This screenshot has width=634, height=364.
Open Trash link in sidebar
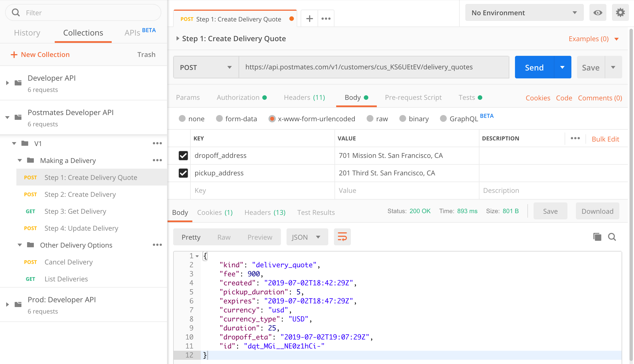click(146, 54)
